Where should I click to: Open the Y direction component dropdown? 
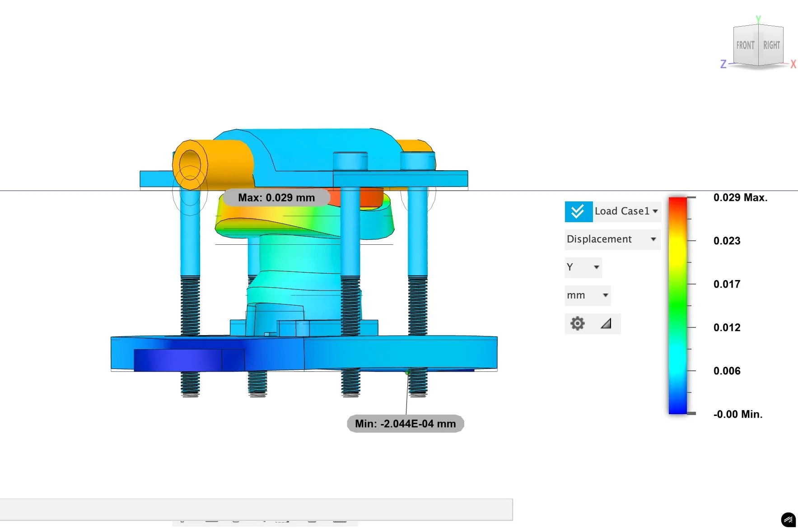[583, 267]
